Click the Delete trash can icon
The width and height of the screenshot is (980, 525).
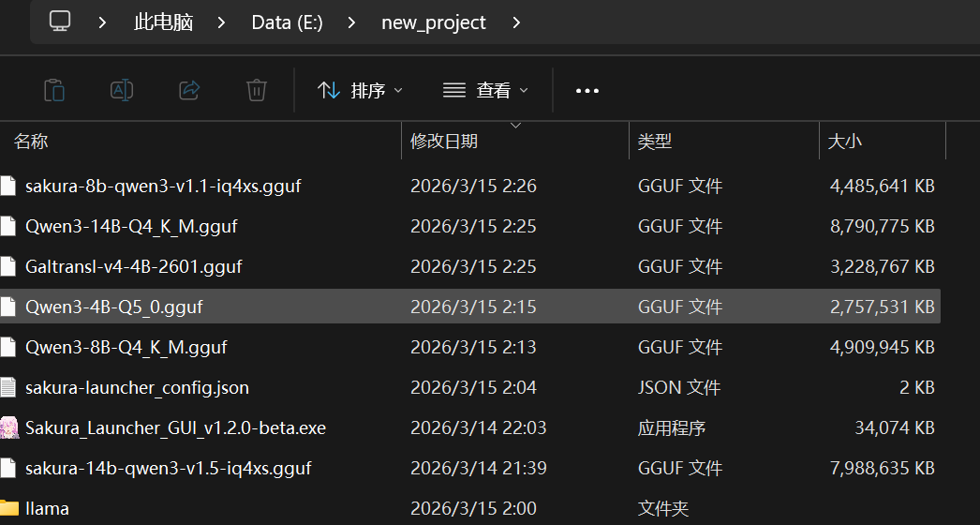pos(256,90)
